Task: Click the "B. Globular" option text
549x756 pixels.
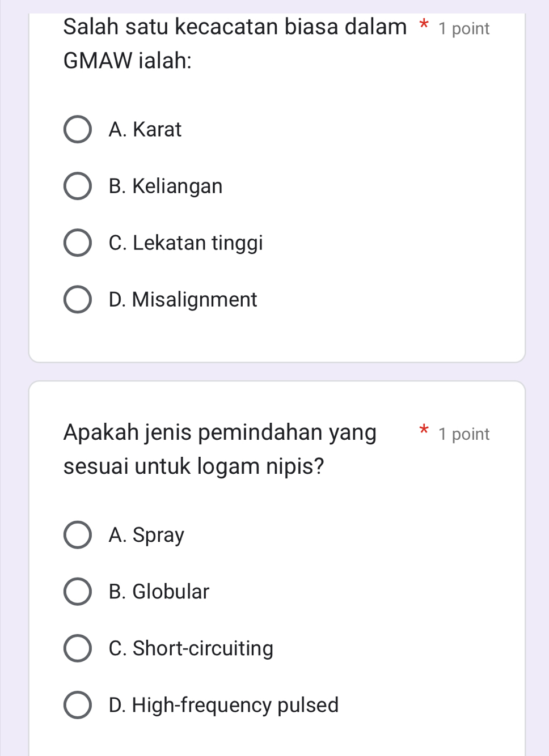Action: click(159, 592)
